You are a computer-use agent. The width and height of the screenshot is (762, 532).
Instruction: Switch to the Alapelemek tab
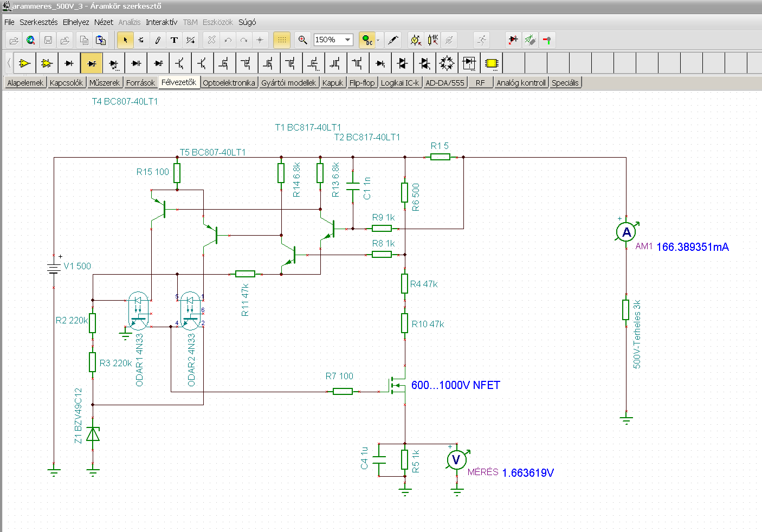[25, 83]
